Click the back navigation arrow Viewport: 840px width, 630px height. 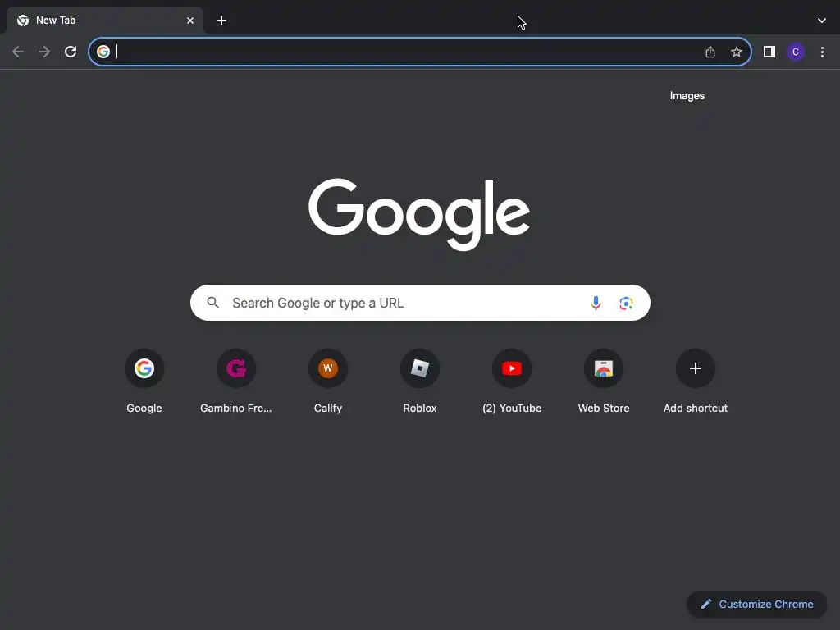point(18,52)
